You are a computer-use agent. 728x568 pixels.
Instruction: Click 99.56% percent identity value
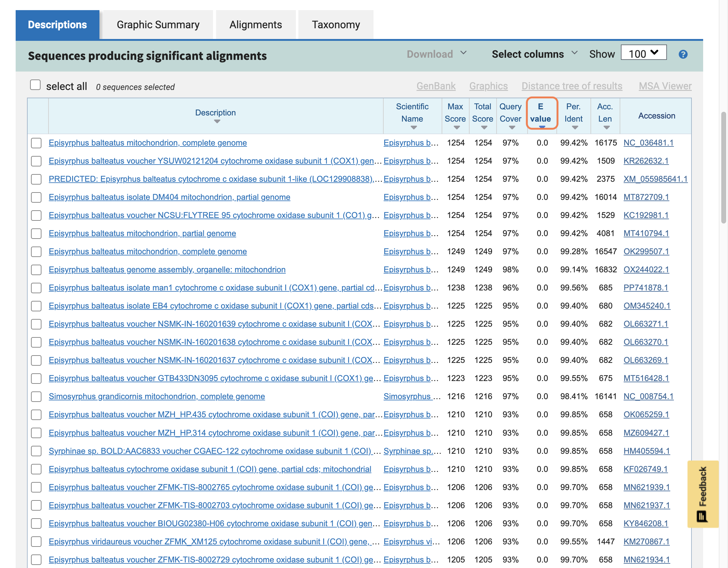(573, 288)
